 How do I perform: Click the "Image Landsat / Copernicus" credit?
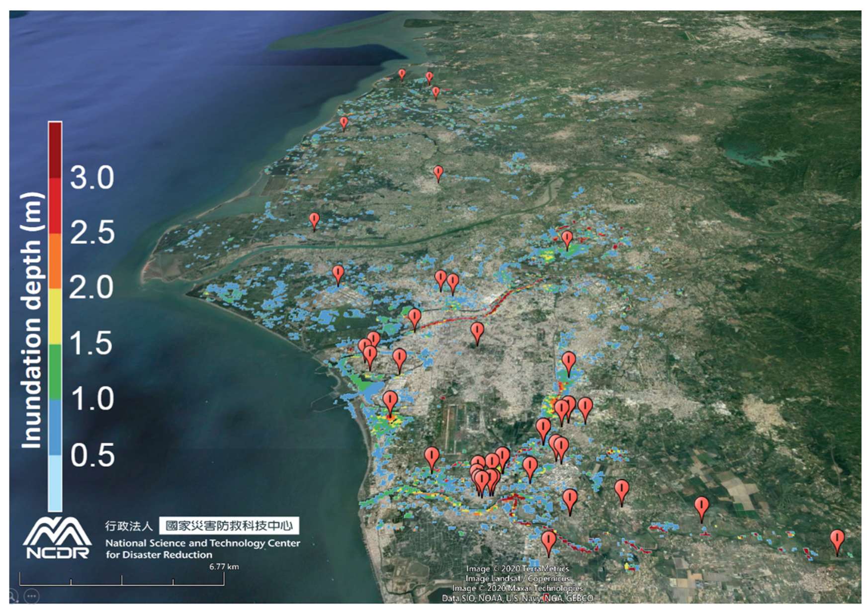(x=518, y=578)
